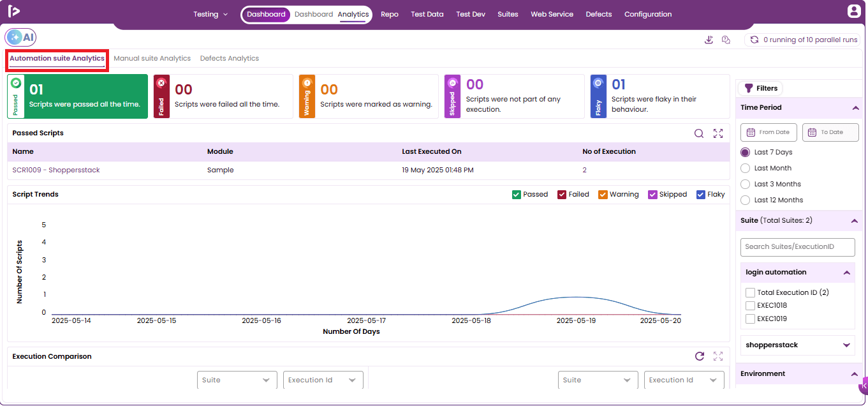
Task: Refresh the parallel runs status
Action: [754, 40]
